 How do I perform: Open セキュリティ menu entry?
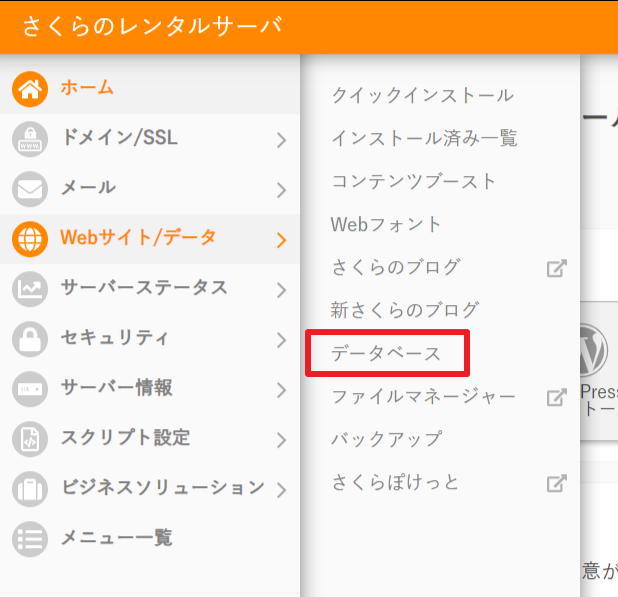150,339
